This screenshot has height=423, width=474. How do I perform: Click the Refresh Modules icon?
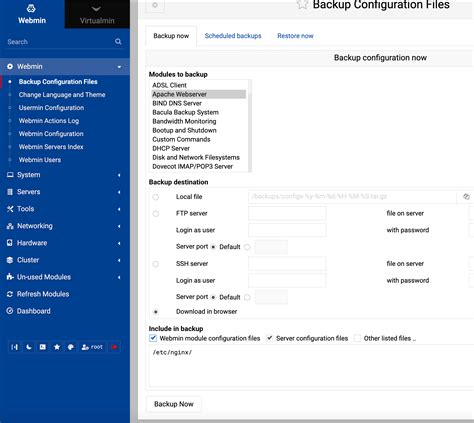point(10,294)
